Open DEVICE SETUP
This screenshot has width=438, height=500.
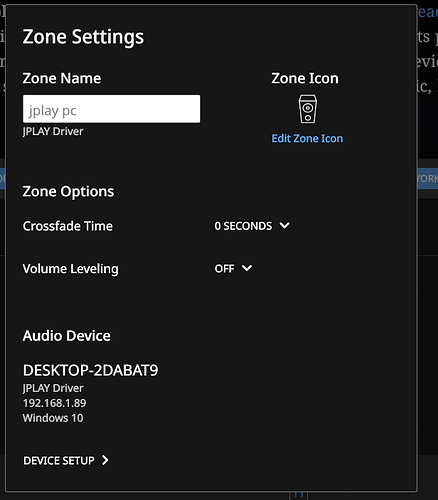(x=66, y=461)
